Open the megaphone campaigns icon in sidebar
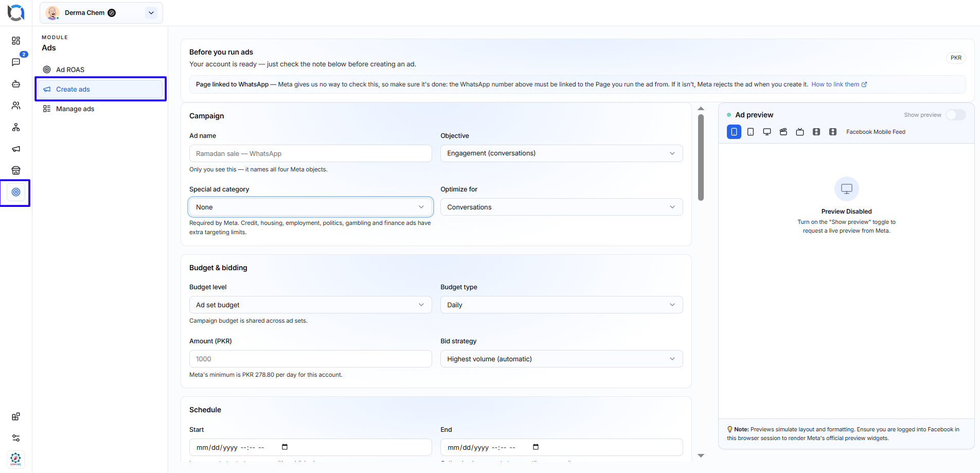 (x=16, y=149)
